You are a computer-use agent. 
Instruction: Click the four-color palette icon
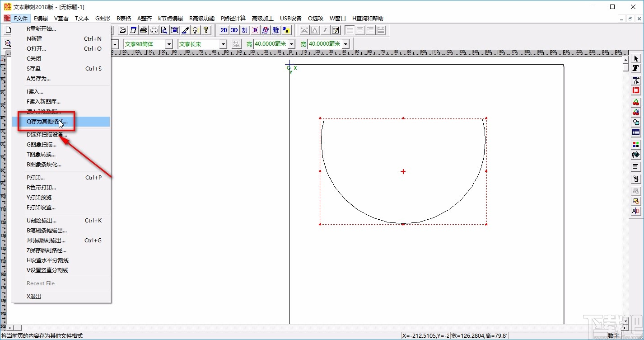pos(636,145)
